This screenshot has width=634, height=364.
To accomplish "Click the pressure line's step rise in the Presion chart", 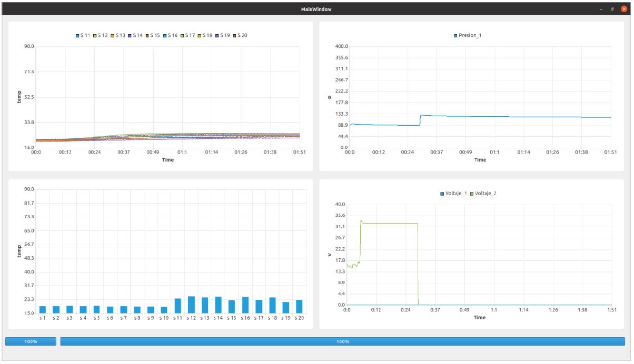I will point(420,120).
